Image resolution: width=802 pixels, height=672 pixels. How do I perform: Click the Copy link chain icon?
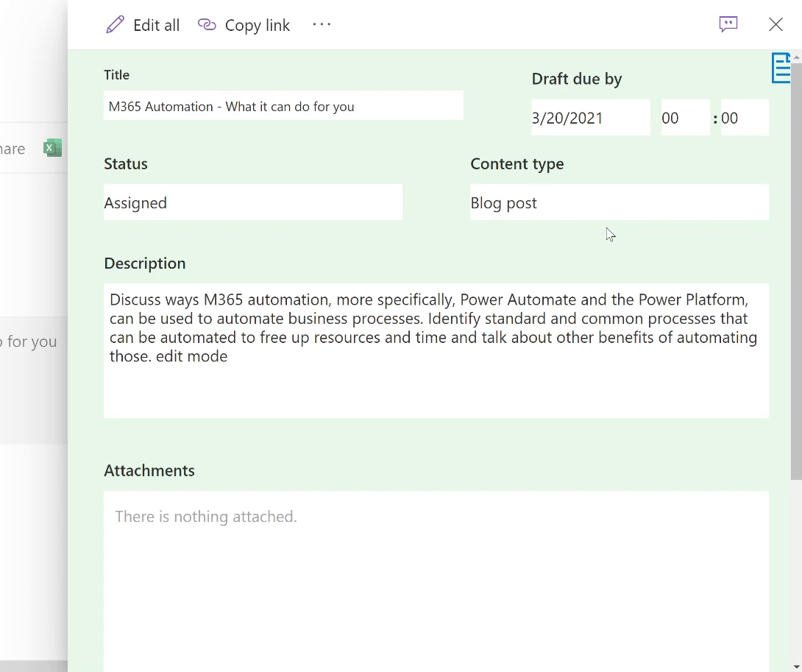pyautogui.click(x=207, y=24)
